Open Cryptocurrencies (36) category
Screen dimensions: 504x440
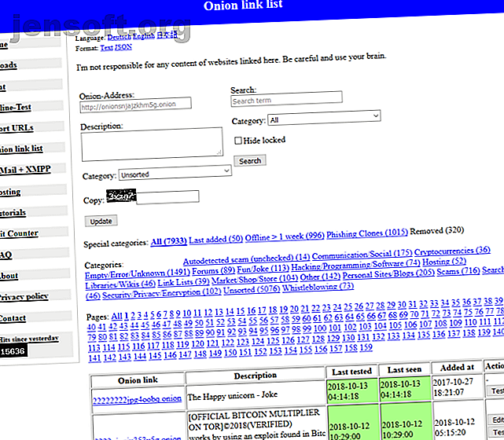tap(452, 251)
